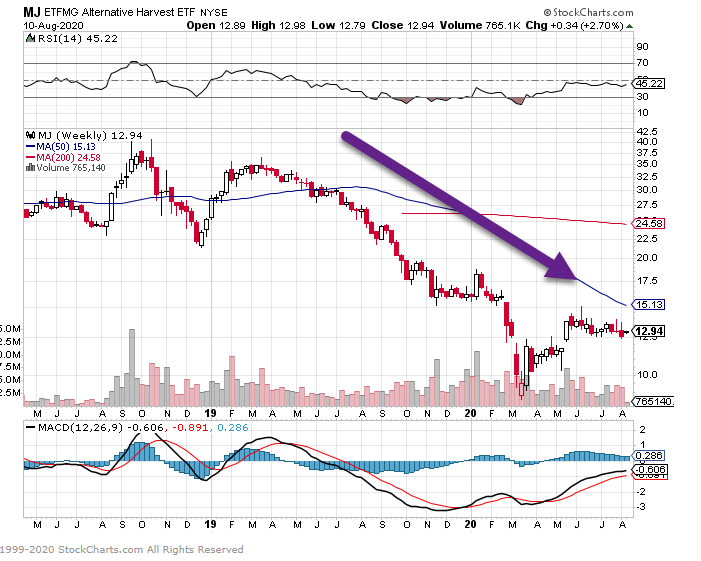Click the bold 12.94 last price tag

point(649,331)
